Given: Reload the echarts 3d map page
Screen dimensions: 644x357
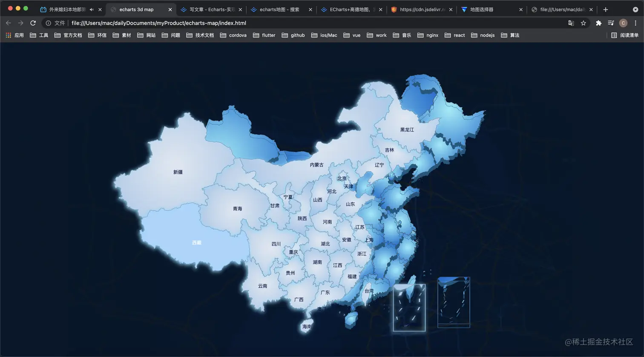Looking at the screenshot, I should pos(33,23).
